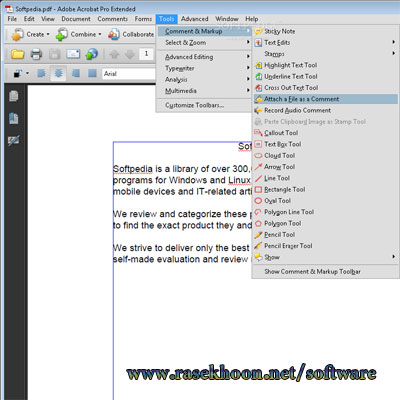Click the Open folder toolbar icon
Image resolution: width=400 pixels, height=400 pixels.
tap(18, 54)
